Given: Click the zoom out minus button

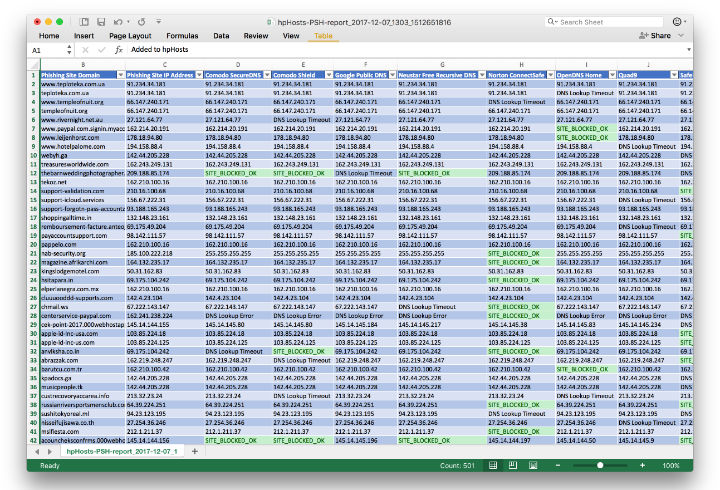Looking at the screenshot, I should coord(558,465).
